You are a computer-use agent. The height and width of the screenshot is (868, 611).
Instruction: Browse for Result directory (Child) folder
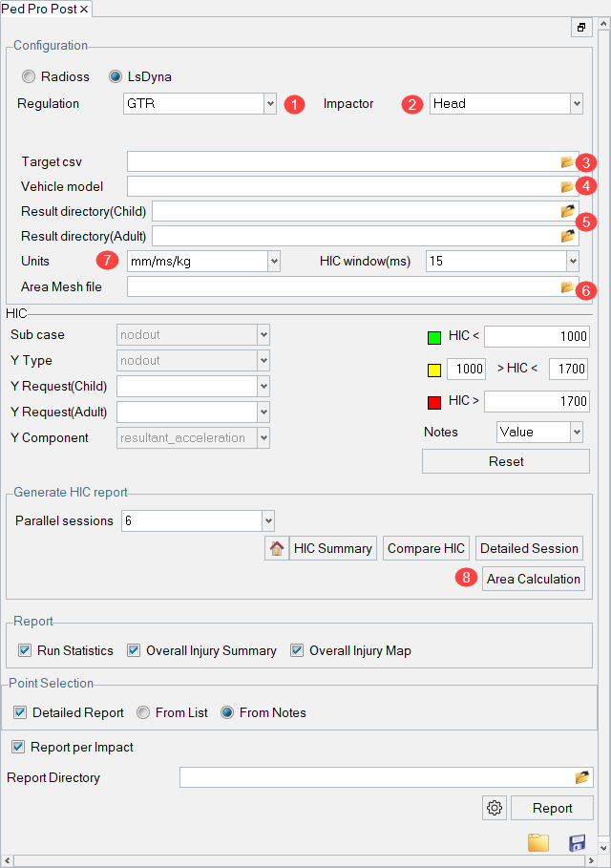tap(568, 210)
